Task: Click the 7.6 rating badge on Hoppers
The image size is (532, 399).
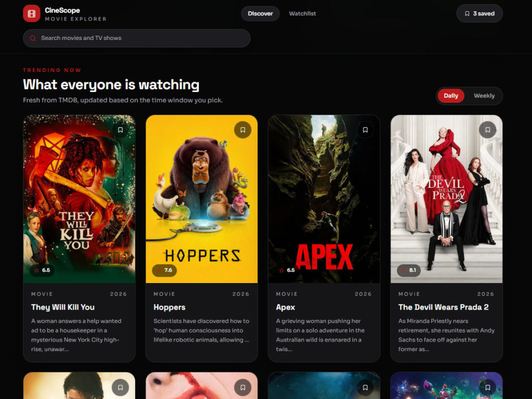Action: (x=164, y=270)
